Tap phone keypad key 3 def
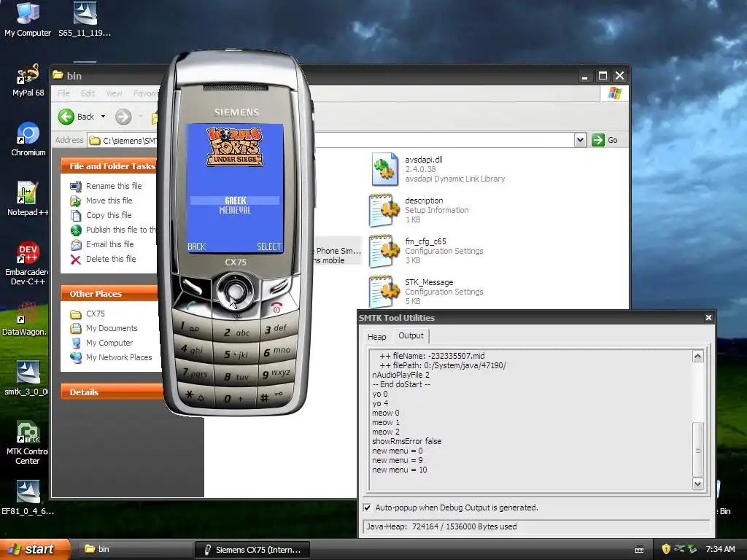This screenshot has width=747, height=560. 278,329
